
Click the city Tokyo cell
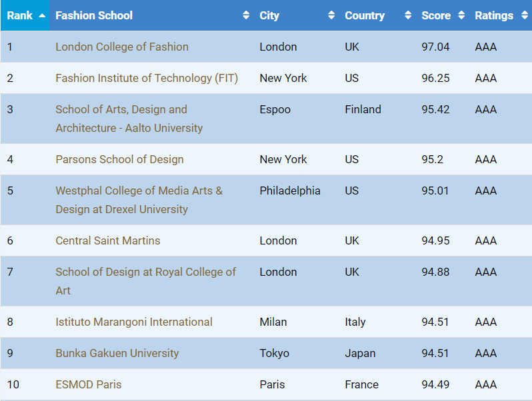click(275, 354)
